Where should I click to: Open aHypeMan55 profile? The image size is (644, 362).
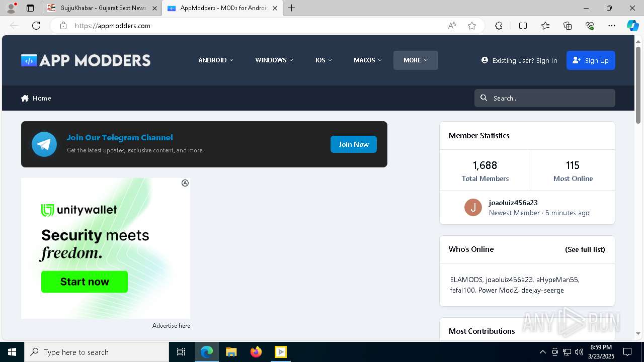tap(557, 280)
